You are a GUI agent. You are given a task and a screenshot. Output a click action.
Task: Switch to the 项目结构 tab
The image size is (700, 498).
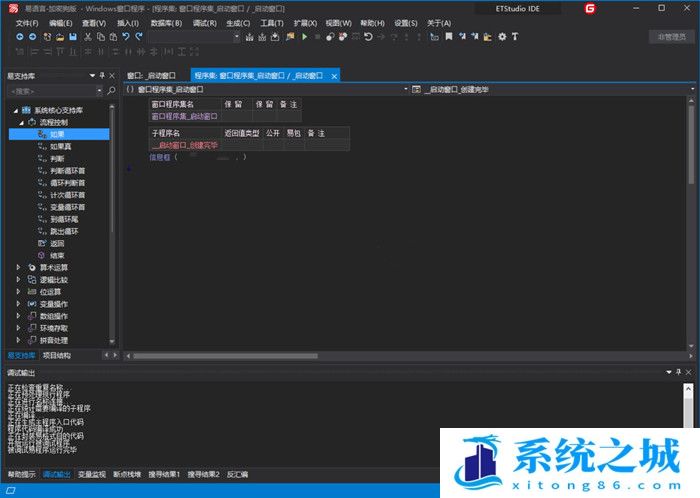pyautogui.click(x=56, y=355)
